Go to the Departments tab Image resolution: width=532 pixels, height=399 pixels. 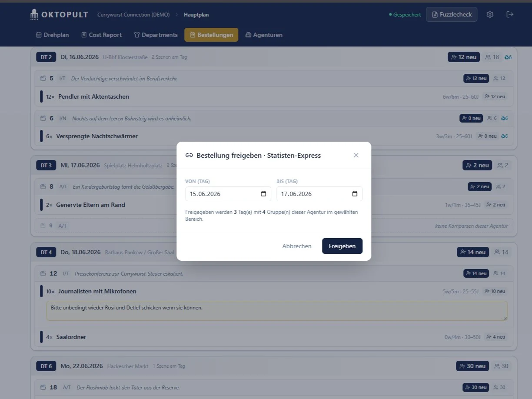point(156,35)
